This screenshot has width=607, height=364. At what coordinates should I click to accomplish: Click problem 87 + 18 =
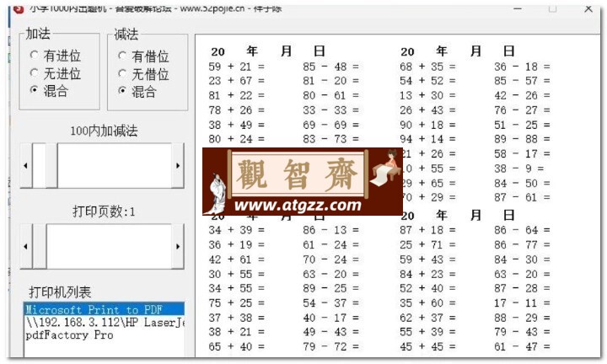point(427,230)
